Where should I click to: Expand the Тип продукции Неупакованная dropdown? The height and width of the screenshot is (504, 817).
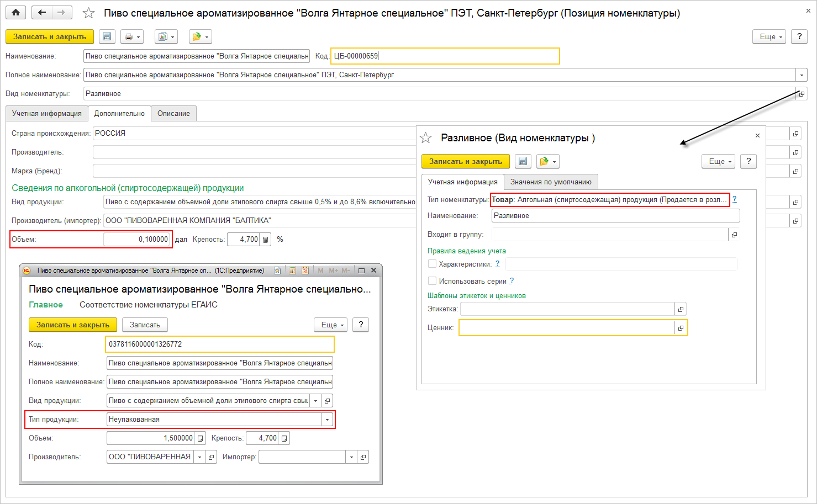coord(327,420)
